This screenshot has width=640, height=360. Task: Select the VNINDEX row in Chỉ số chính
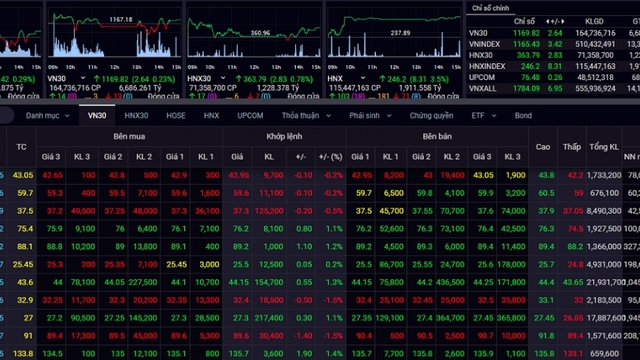click(x=554, y=44)
